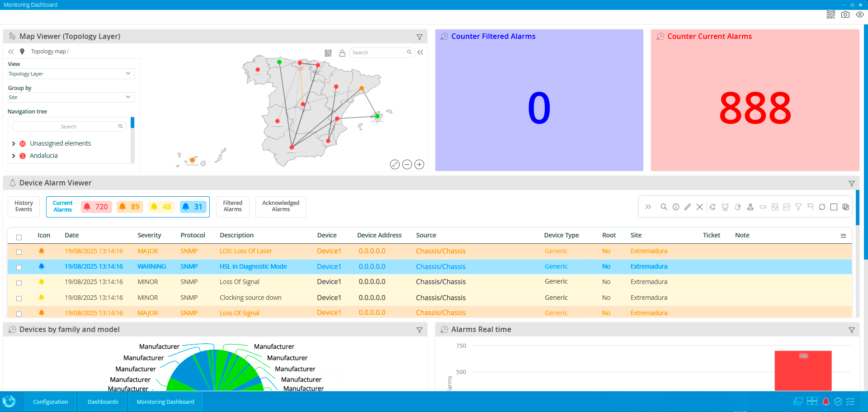Screen dimensions: 868x412
Task: Click the empty square icon in the alarm toolbar
Action: [x=834, y=207]
